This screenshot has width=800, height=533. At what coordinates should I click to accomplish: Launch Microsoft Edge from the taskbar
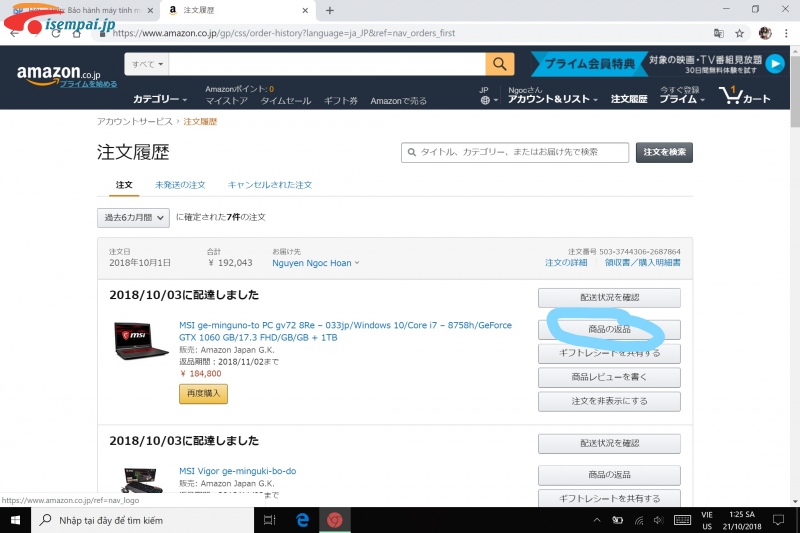point(303,520)
